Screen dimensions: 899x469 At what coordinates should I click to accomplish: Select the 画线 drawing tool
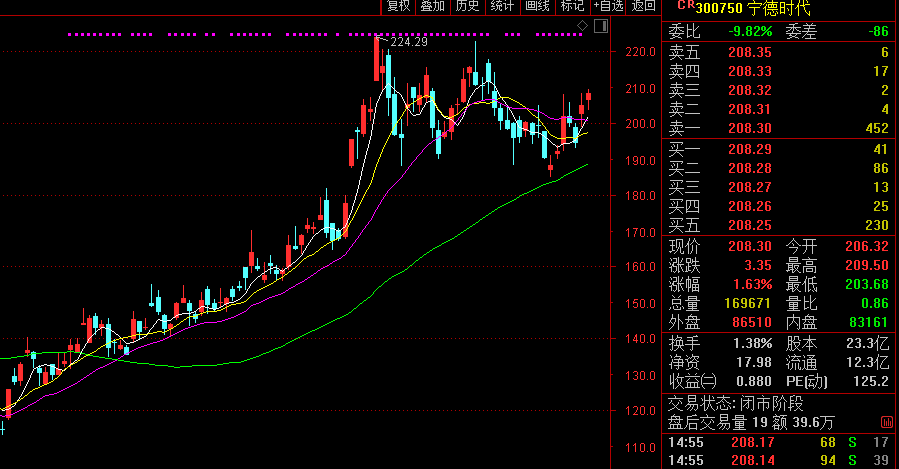tap(538, 7)
